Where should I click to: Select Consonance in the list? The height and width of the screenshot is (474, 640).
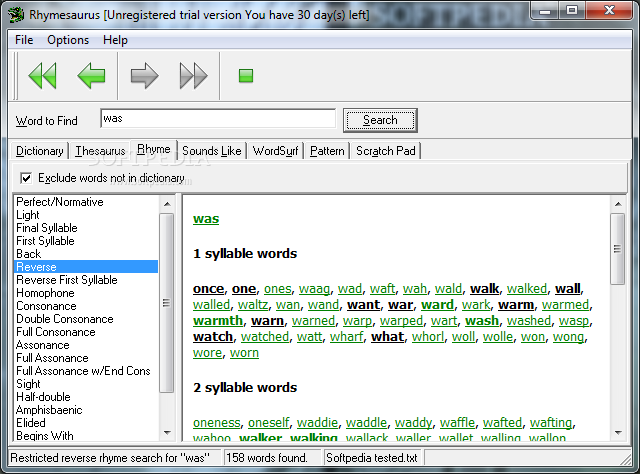pos(86,306)
